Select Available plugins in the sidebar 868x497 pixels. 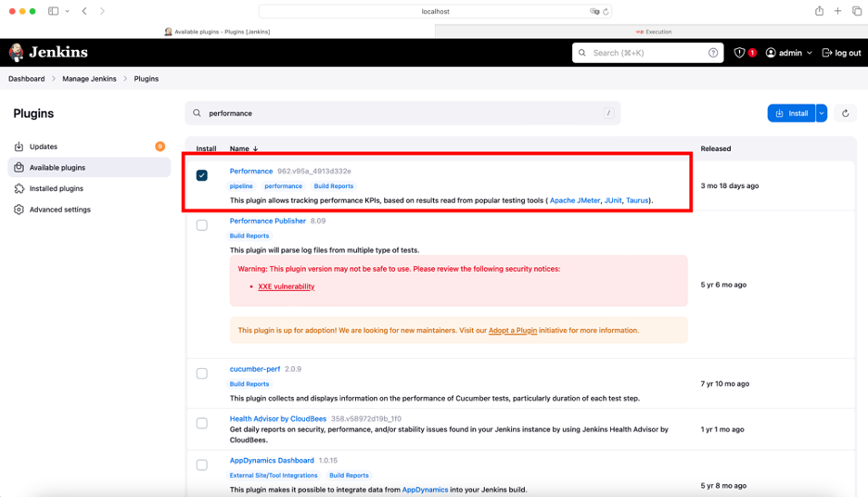point(89,167)
